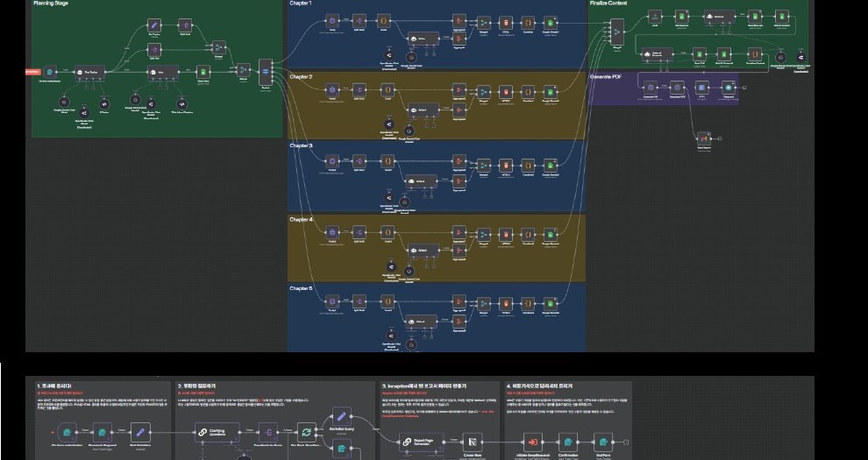
Task: Select the green loop node in the lower workflow
Action: [x=306, y=432]
